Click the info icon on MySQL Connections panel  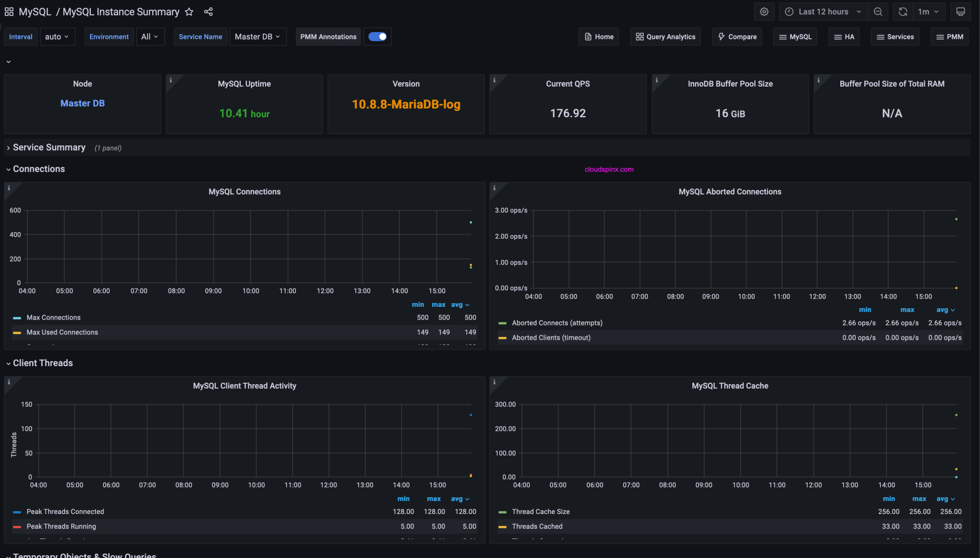(x=9, y=189)
